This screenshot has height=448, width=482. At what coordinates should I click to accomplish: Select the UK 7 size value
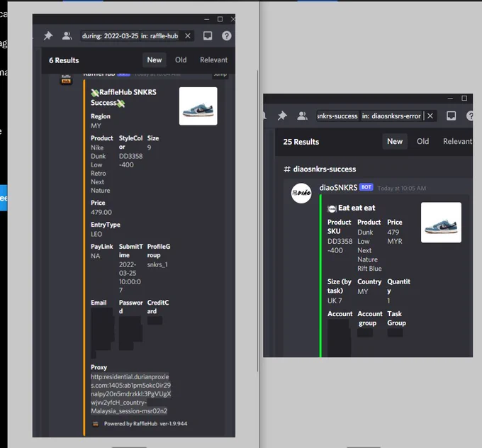tap(335, 301)
